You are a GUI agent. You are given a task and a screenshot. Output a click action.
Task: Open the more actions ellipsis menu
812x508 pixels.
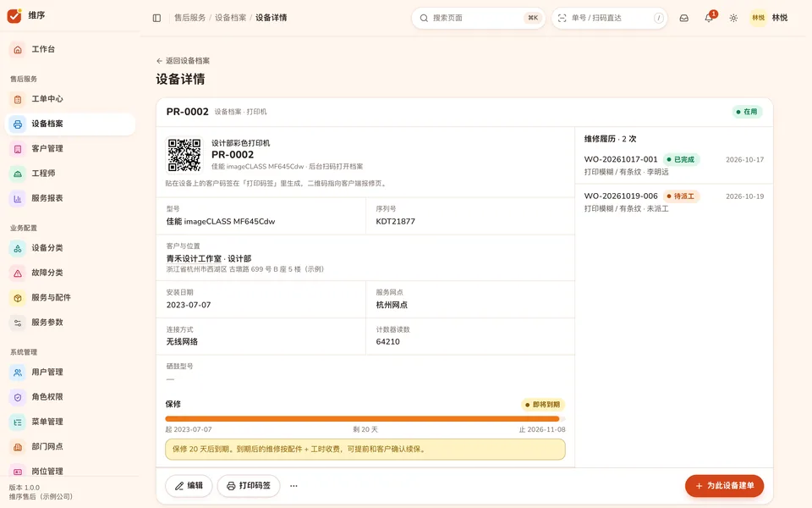coord(294,486)
